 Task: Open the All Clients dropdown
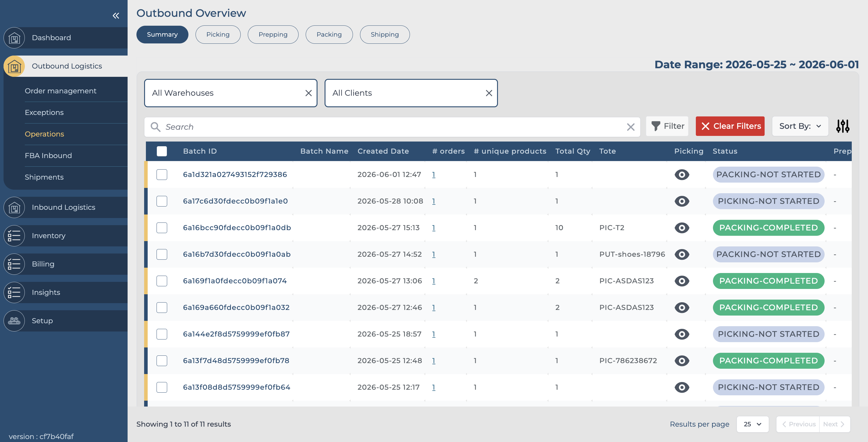411,93
